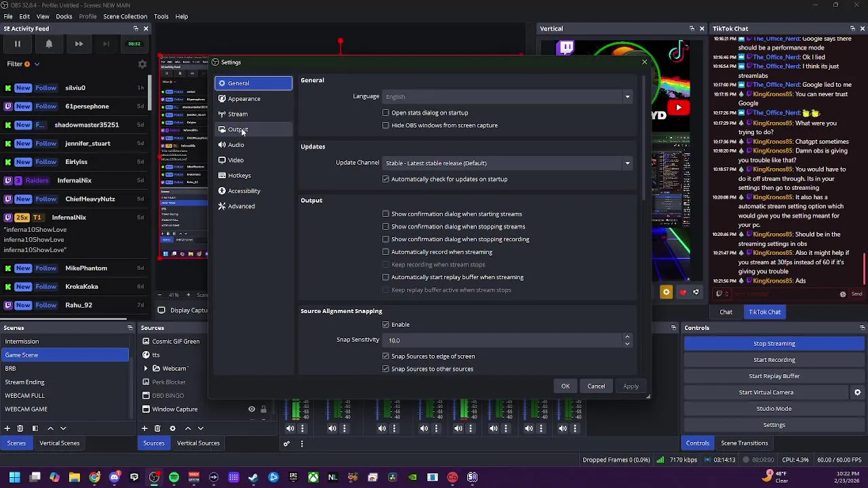The image size is (868, 488).
Task: Switch to Scene Transitions tab
Action: coord(745,443)
